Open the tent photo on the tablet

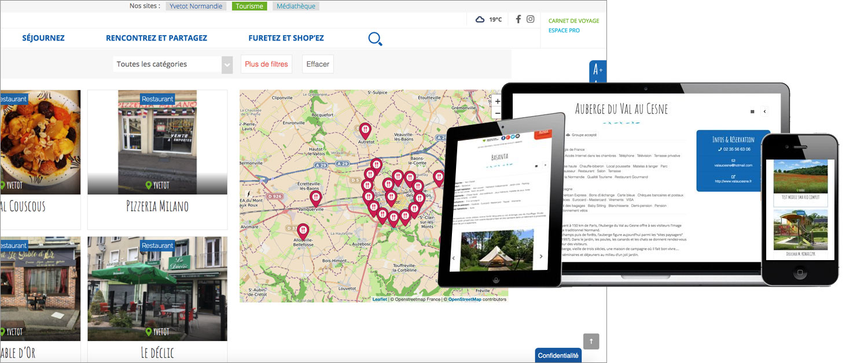coord(498,251)
